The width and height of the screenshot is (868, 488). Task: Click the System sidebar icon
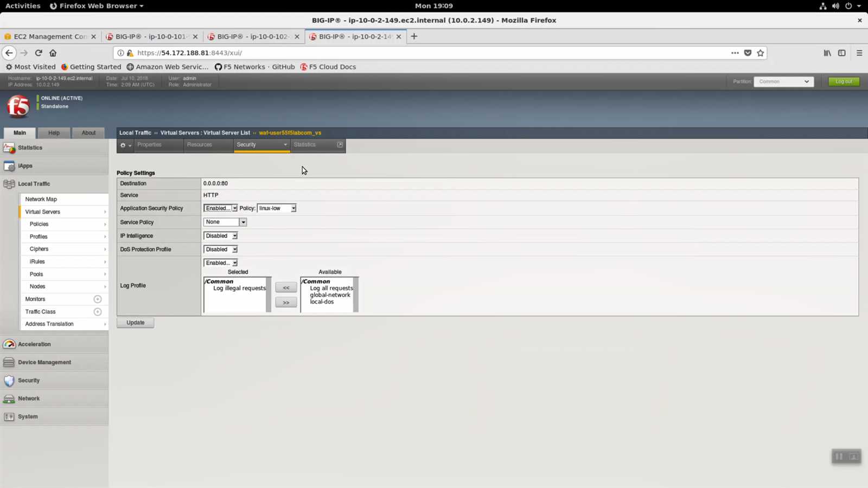pos(9,416)
